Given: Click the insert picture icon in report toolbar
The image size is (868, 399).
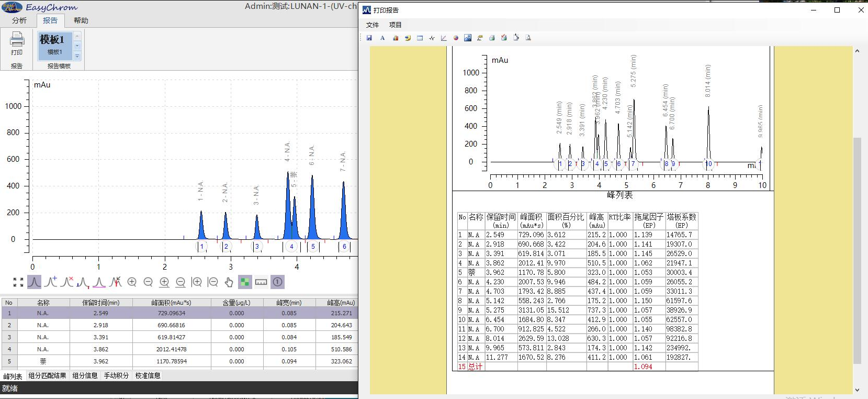Looking at the screenshot, I should click(468, 38).
